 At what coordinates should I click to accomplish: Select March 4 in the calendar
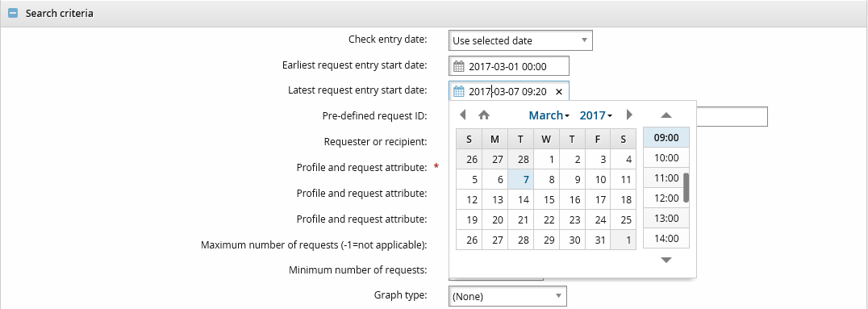(x=624, y=160)
